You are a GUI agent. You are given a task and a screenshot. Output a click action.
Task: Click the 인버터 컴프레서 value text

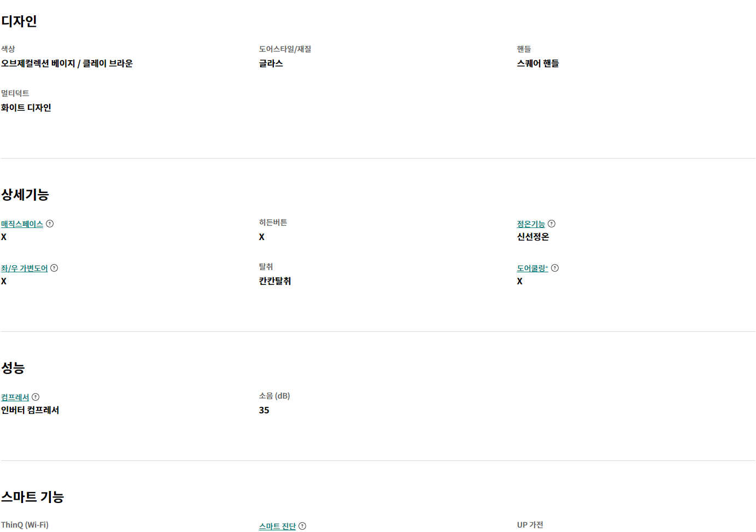30,410
